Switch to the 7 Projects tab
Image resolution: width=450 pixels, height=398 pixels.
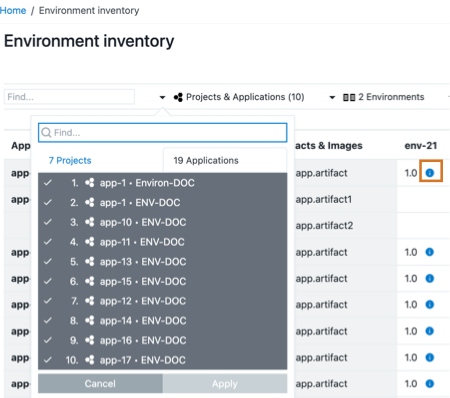coord(70,161)
